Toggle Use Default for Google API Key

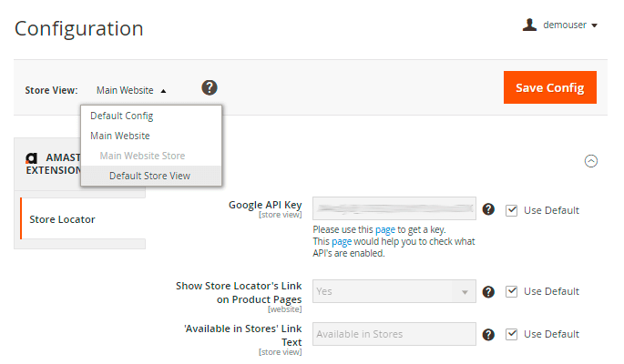512,210
